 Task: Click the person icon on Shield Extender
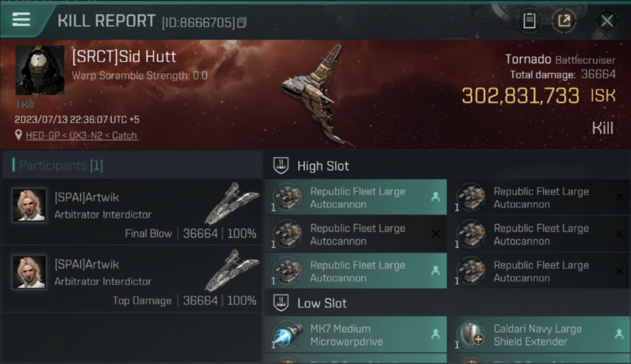tap(619, 334)
